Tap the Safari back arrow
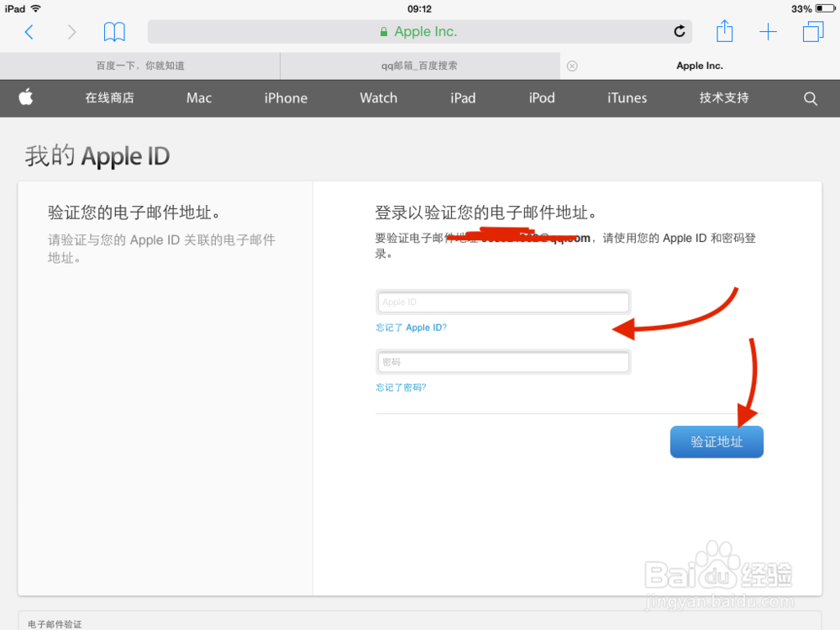 [x=29, y=32]
